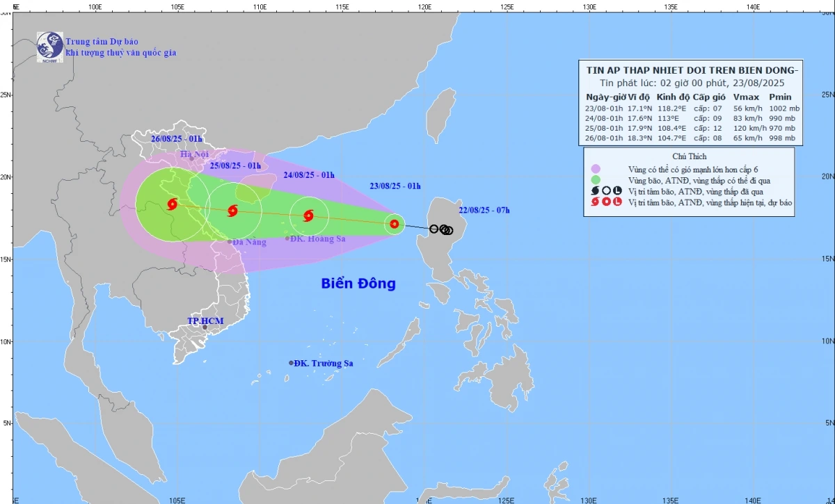This screenshot has height=504, width=835.
Task: Click the '25/08/25 - 01h' map timestamp
Action: [x=235, y=165]
